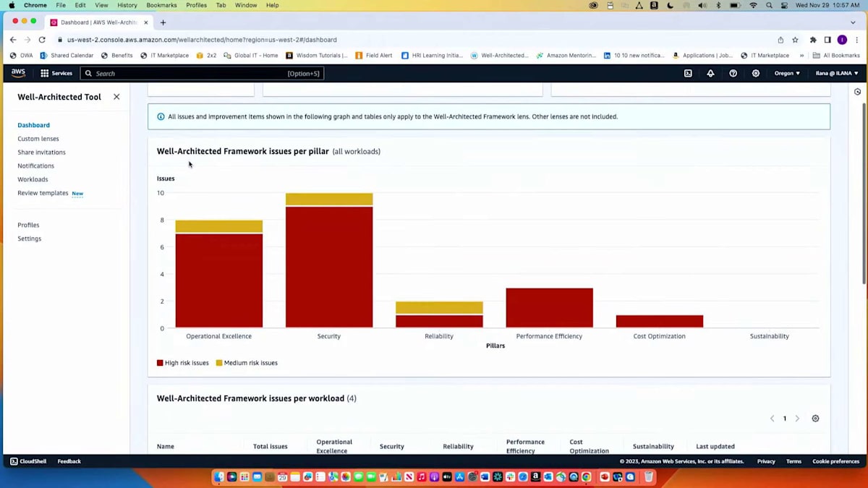The image size is (868, 488).
Task: Click the High risk issues legend swatch
Action: click(160, 363)
